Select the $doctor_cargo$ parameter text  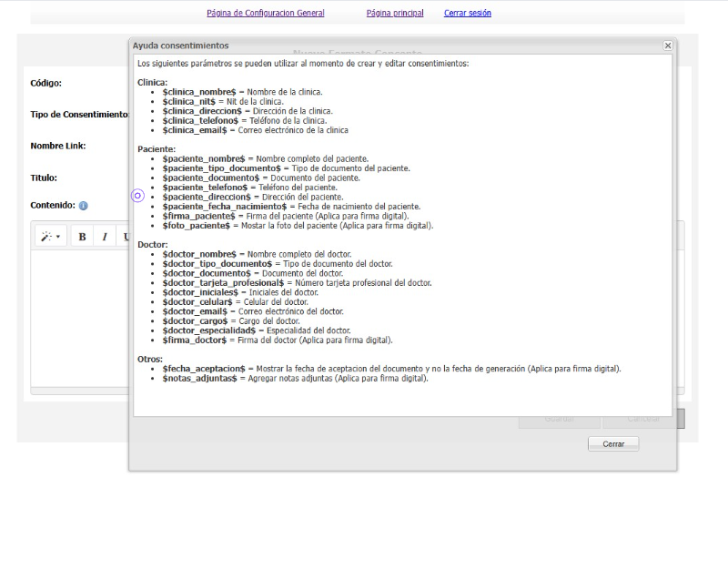click(195, 321)
